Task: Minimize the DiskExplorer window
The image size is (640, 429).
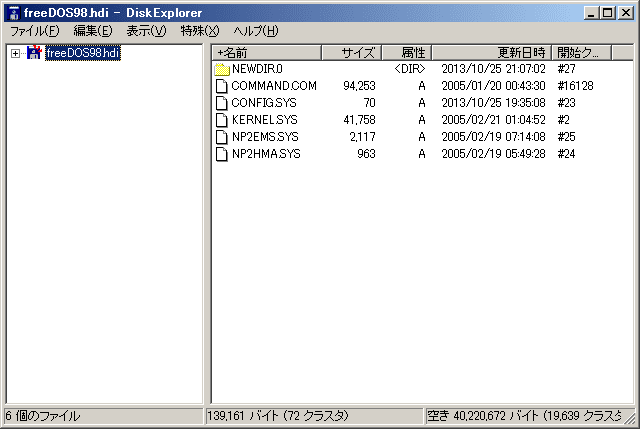Action: click(591, 13)
